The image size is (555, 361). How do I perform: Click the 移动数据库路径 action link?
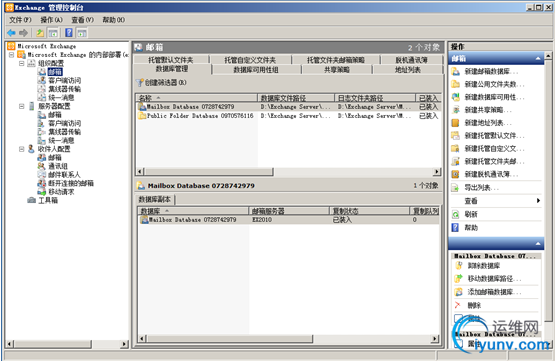(494, 279)
